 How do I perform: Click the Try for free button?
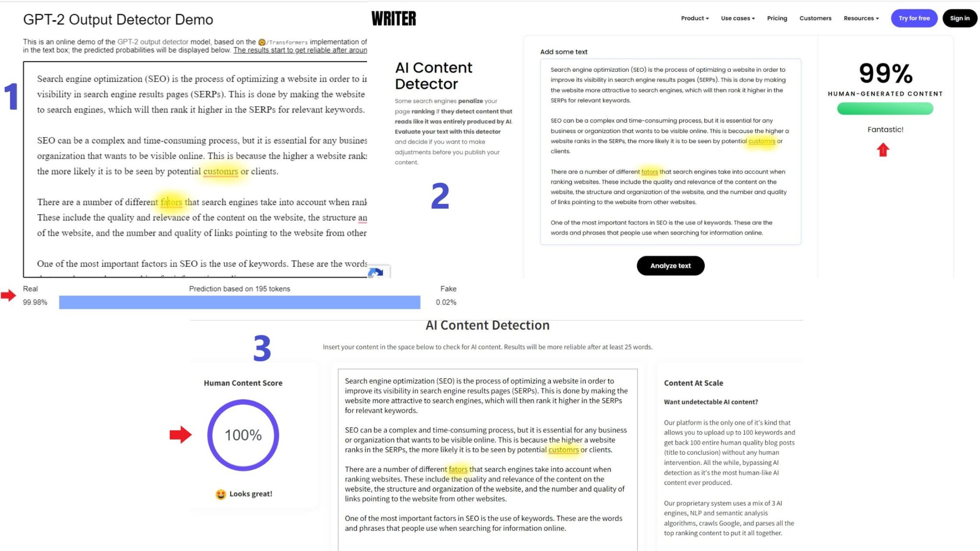point(913,18)
